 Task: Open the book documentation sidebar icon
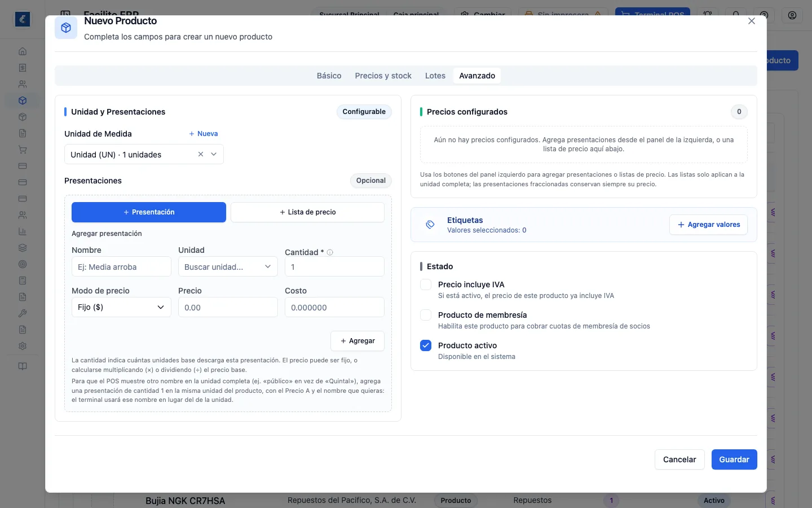(23, 366)
